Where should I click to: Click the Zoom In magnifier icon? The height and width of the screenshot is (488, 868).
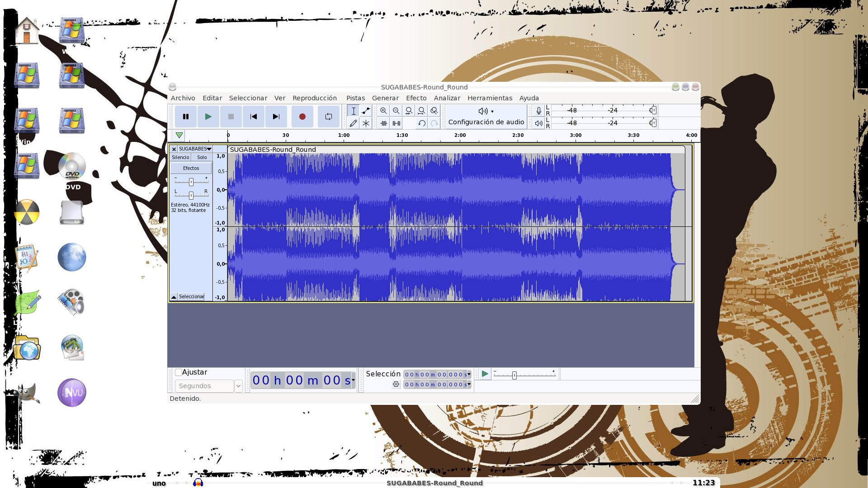coord(383,111)
